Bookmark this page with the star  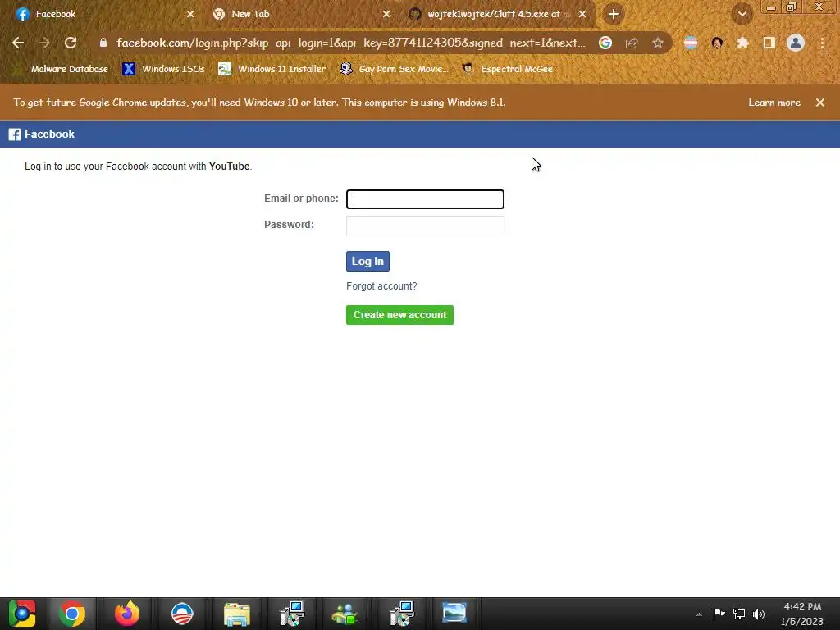[x=658, y=43]
